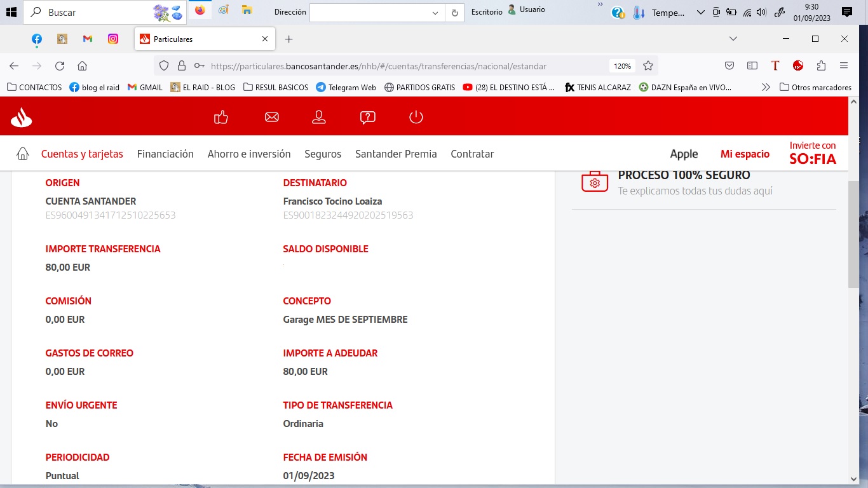Screen dimensions: 868x488
Task: Click the Santander flame logo
Action: click(x=21, y=117)
